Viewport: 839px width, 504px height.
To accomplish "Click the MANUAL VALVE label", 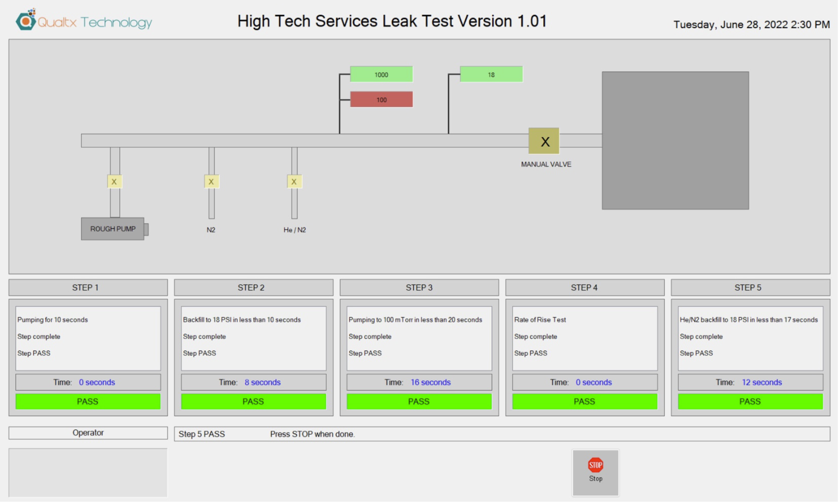I will 546,165.
